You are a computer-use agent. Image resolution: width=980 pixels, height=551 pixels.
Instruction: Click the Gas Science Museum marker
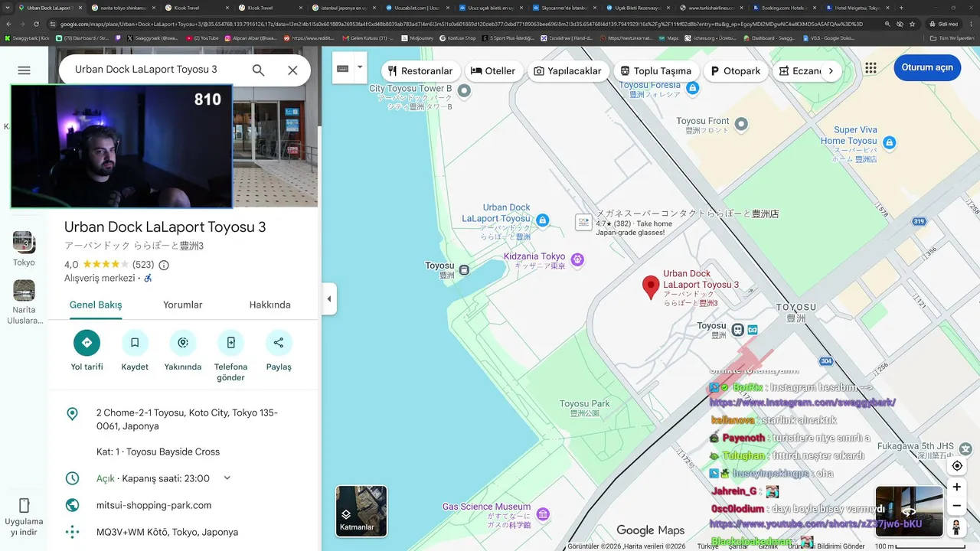(x=543, y=514)
